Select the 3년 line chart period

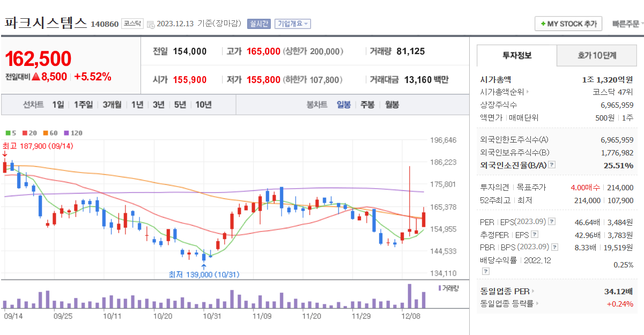tap(158, 105)
